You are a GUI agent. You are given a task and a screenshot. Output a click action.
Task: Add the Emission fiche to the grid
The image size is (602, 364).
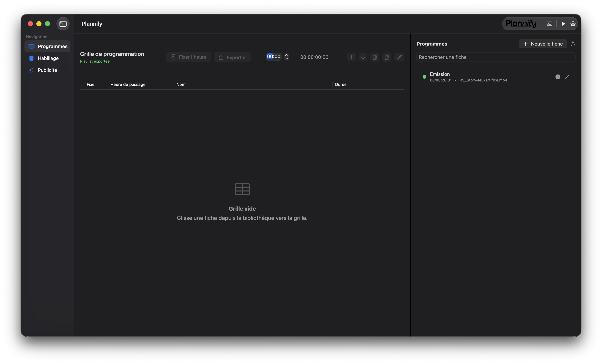(x=558, y=77)
